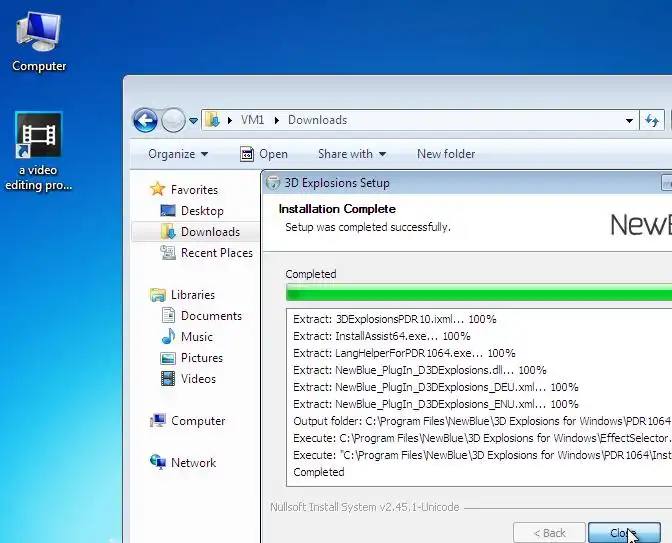Select the video editing program desktop shortcut
Image resolution: width=672 pixels, height=543 pixels.
(x=39, y=151)
